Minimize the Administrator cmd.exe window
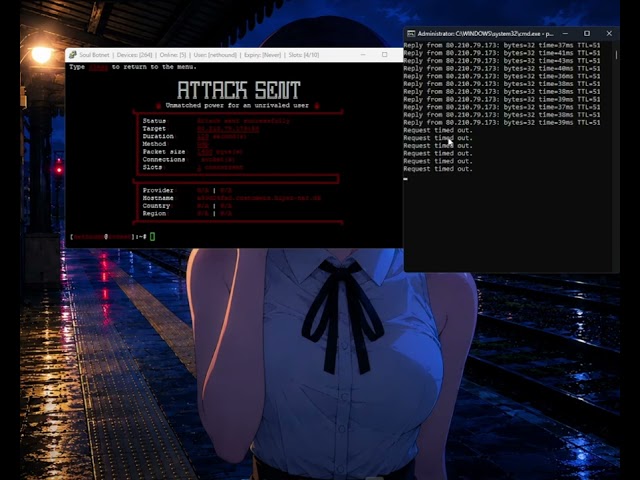The width and height of the screenshot is (640, 480). (x=565, y=33)
